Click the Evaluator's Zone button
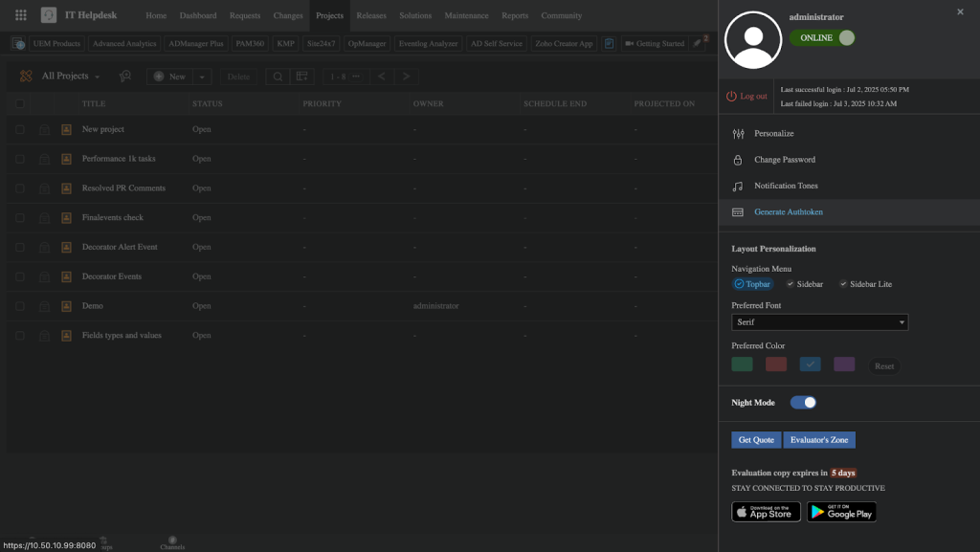This screenshot has width=980, height=552. point(819,440)
